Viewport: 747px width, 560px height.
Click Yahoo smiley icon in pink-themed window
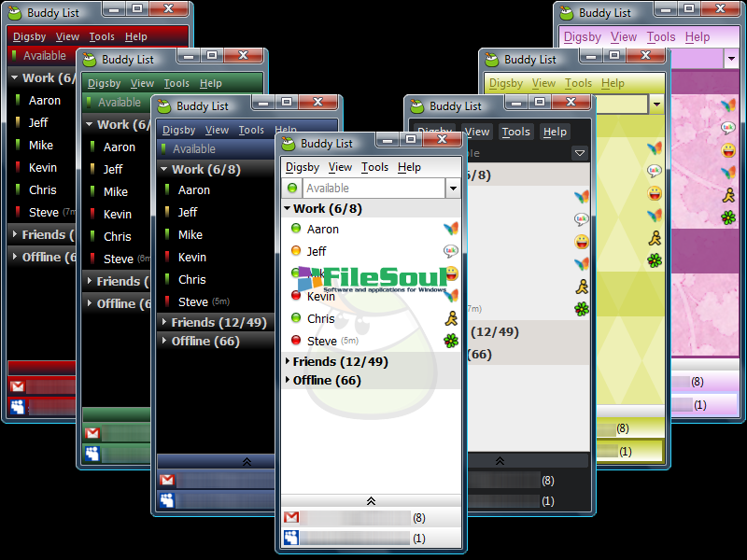point(728,150)
